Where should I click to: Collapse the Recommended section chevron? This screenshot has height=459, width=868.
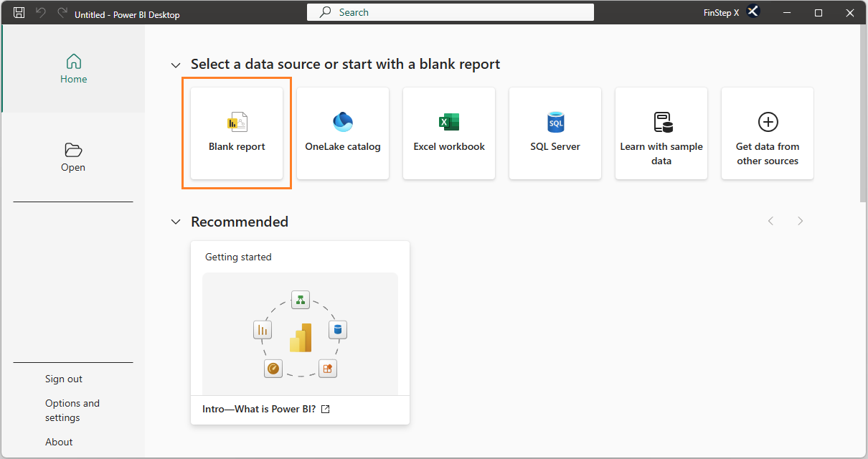[176, 222]
